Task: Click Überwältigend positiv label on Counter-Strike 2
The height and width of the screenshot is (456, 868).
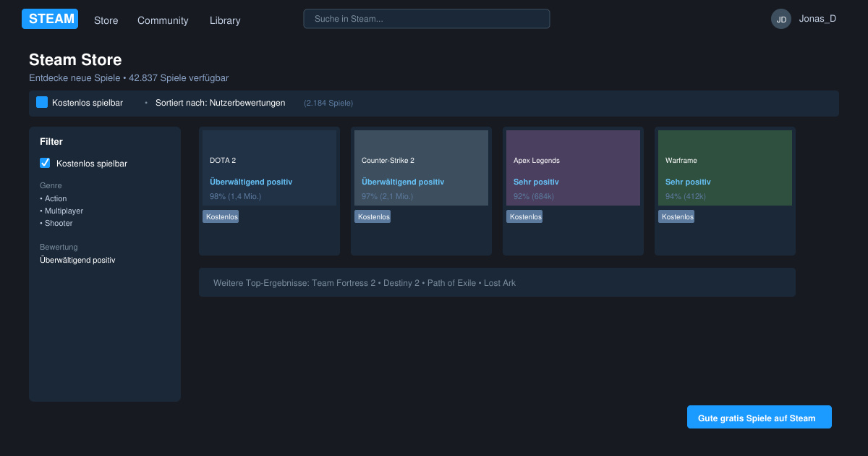Action: pos(403,182)
